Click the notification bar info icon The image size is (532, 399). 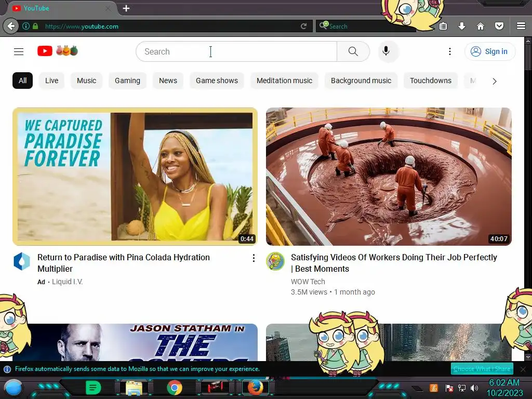click(7, 369)
